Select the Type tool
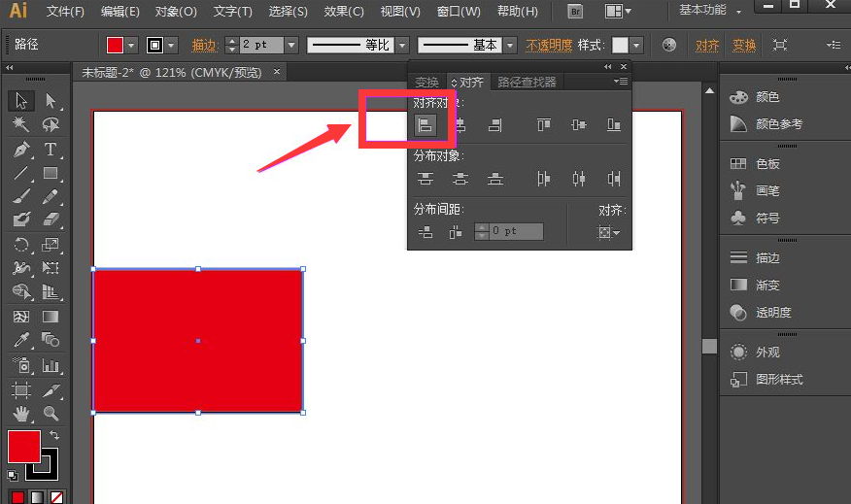 point(51,150)
